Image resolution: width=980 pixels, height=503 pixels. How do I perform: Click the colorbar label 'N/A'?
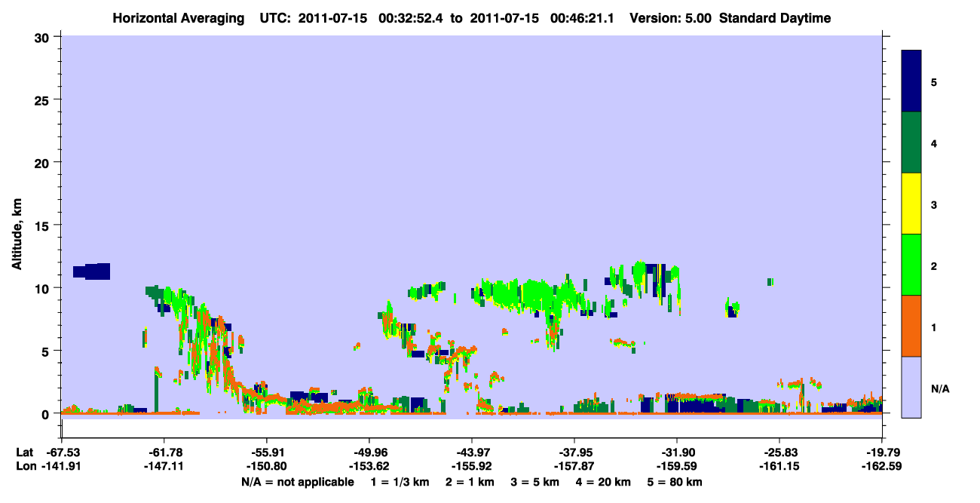pos(939,389)
